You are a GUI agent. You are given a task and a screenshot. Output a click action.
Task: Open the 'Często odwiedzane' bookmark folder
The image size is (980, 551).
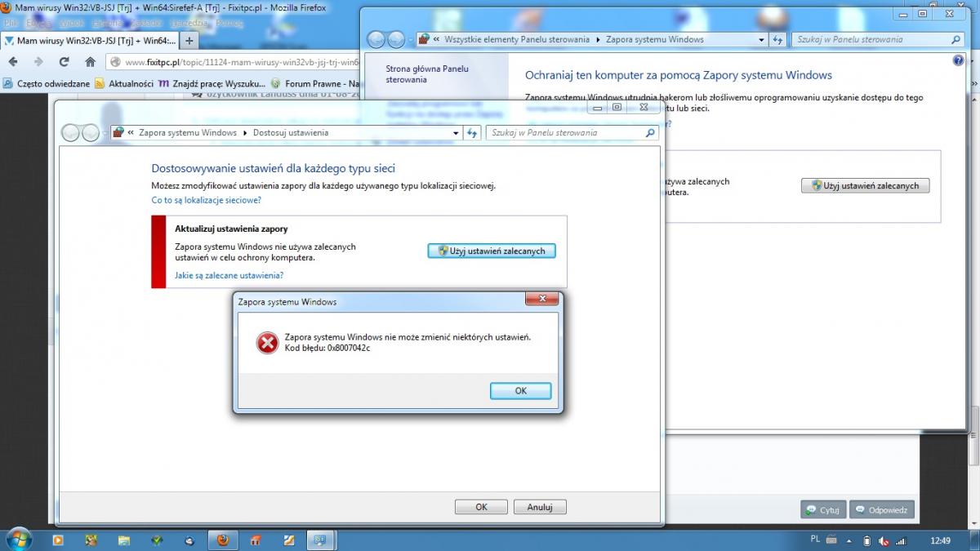(x=46, y=83)
